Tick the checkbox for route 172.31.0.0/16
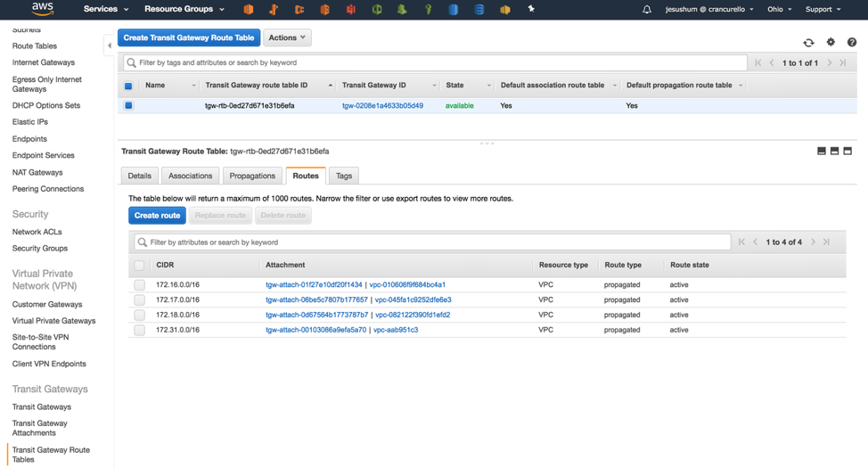Image resolution: width=868 pixels, height=468 pixels. point(139,330)
